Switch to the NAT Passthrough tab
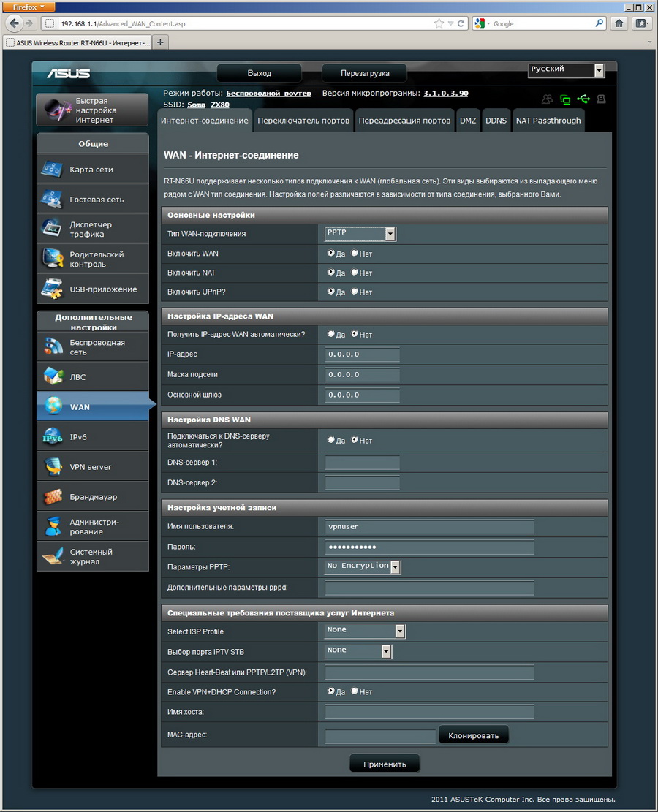658x812 pixels. tap(548, 121)
